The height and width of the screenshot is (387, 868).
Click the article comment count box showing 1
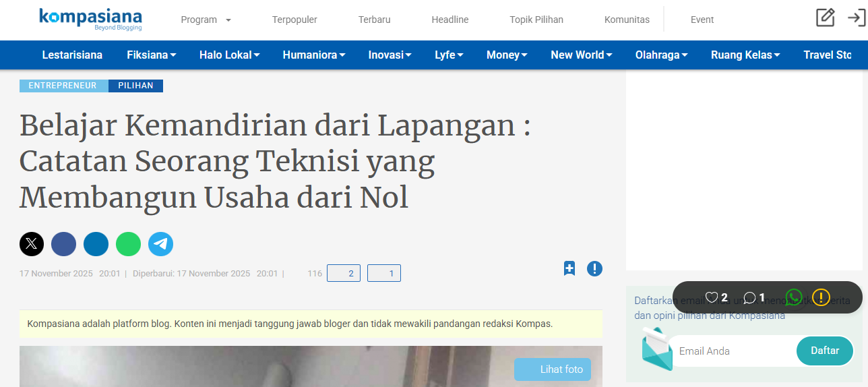coord(384,273)
